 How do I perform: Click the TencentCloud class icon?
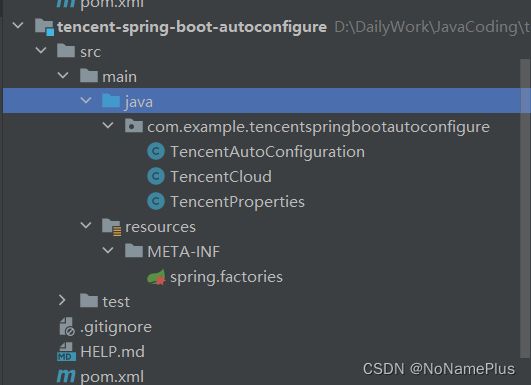coord(156,176)
